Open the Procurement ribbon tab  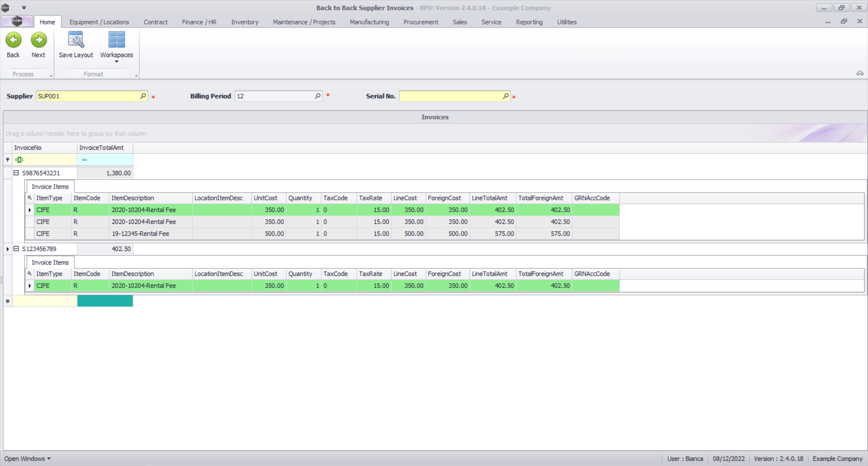coord(421,22)
